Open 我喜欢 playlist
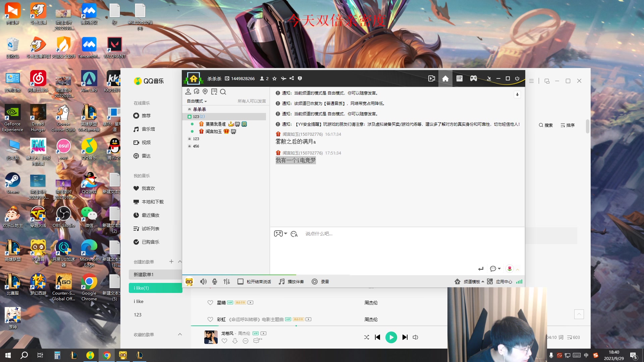The height and width of the screenshot is (362, 644). click(144, 188)
